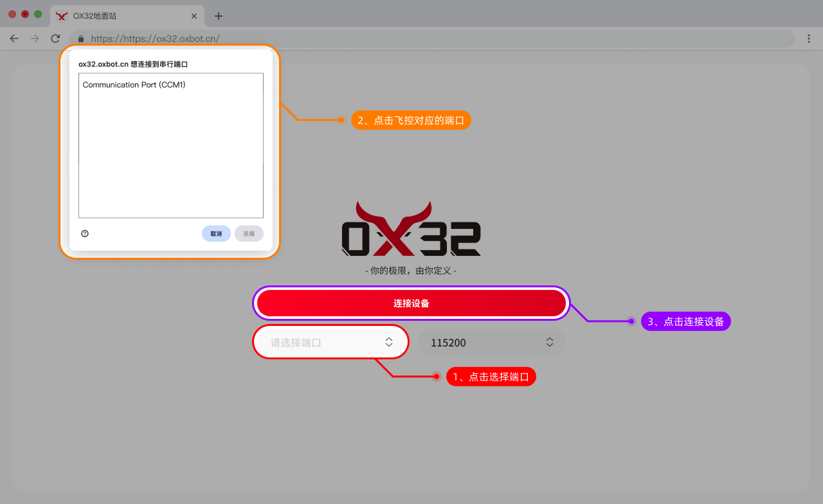The width and height of the screenshot is (823, 504).
Task: Select Communication Port (CCM1) in list
Action: click(134, 85)
